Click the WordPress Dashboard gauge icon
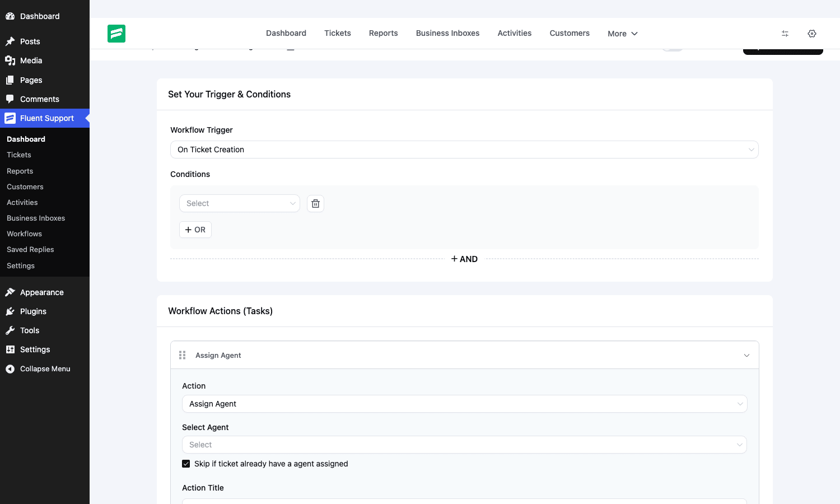Screen dimensions: 840x504 (10, 16)
